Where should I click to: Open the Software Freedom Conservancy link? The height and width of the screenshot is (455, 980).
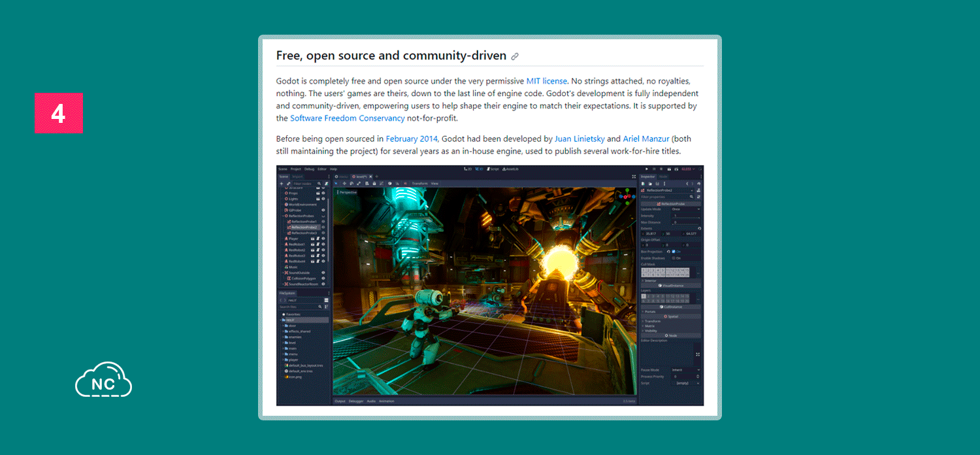click(x=347, y=118)
